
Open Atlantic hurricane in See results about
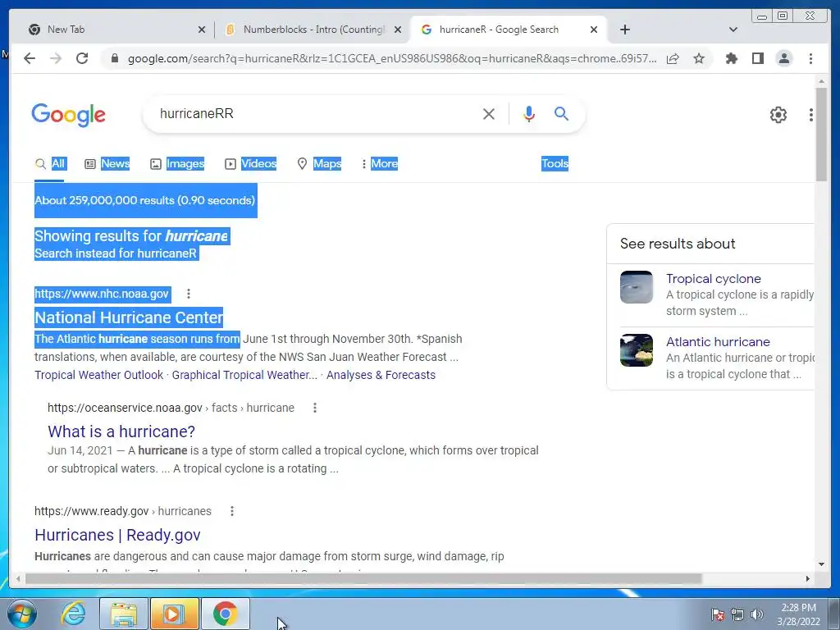pos(718,342)
